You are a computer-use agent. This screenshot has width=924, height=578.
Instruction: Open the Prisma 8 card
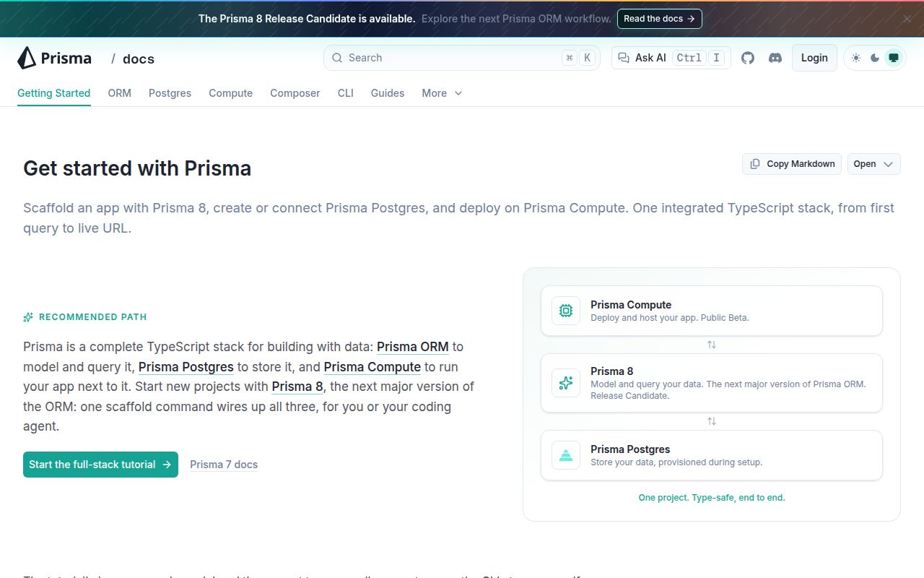[712, 383]
